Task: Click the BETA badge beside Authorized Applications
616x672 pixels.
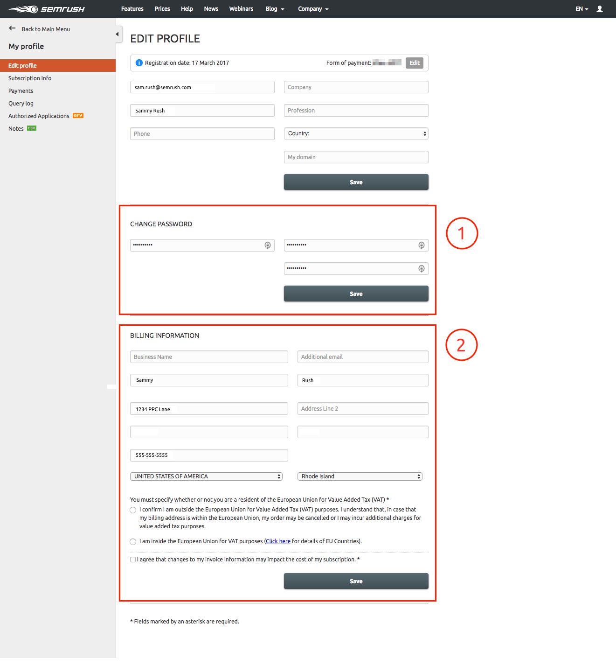Action: [x=78, y=116]
